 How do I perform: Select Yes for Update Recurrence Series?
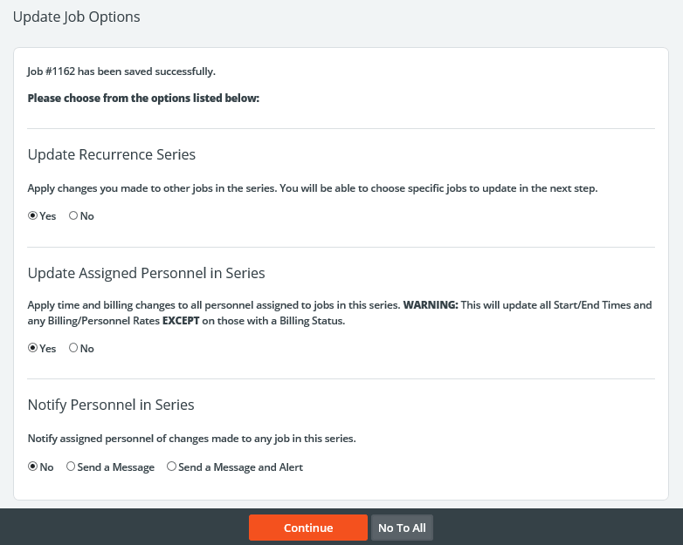[33, 216]
